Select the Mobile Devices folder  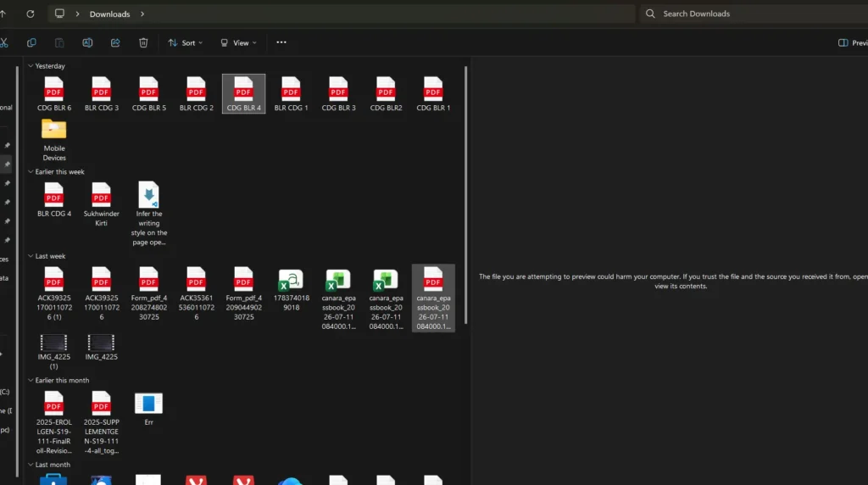click(54, 140)
